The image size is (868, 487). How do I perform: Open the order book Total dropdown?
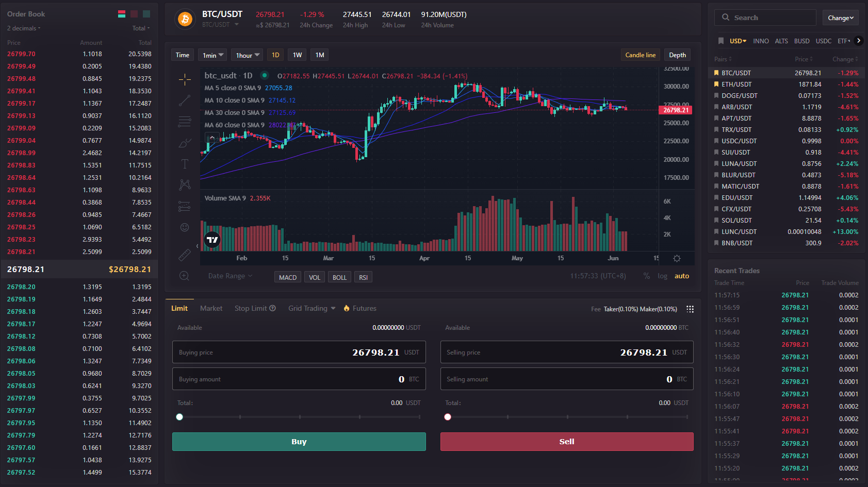tap(141, 28)
